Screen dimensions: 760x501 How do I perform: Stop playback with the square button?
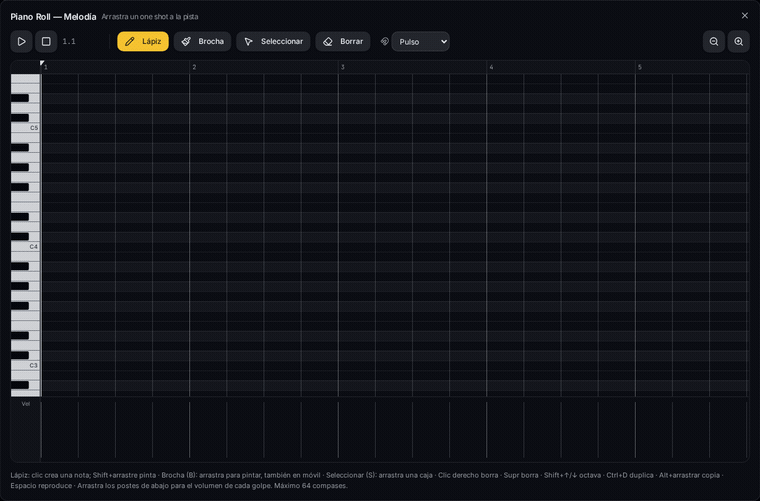point(46,42)
